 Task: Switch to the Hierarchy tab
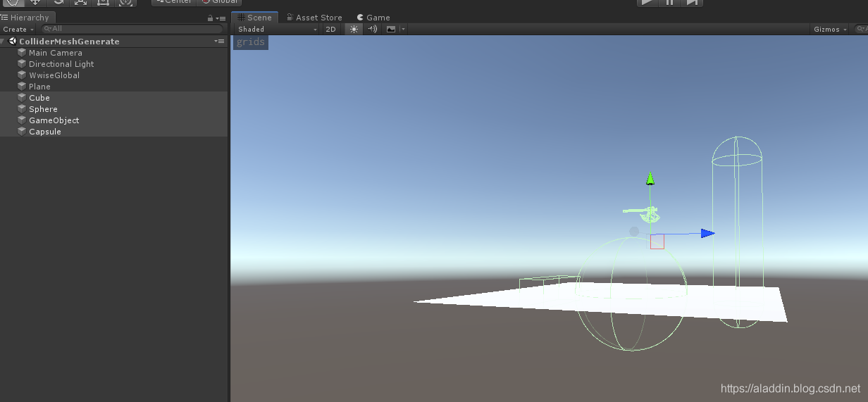click(26, 18)
